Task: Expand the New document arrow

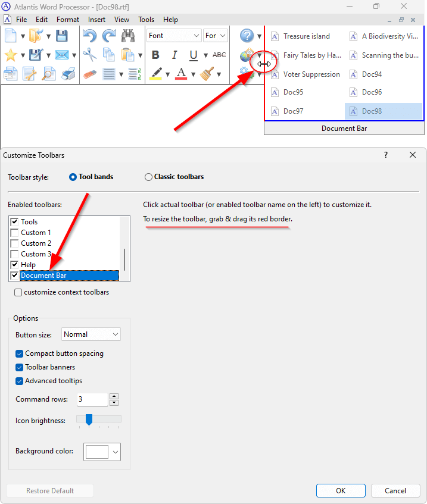Action: pos(23,36)
